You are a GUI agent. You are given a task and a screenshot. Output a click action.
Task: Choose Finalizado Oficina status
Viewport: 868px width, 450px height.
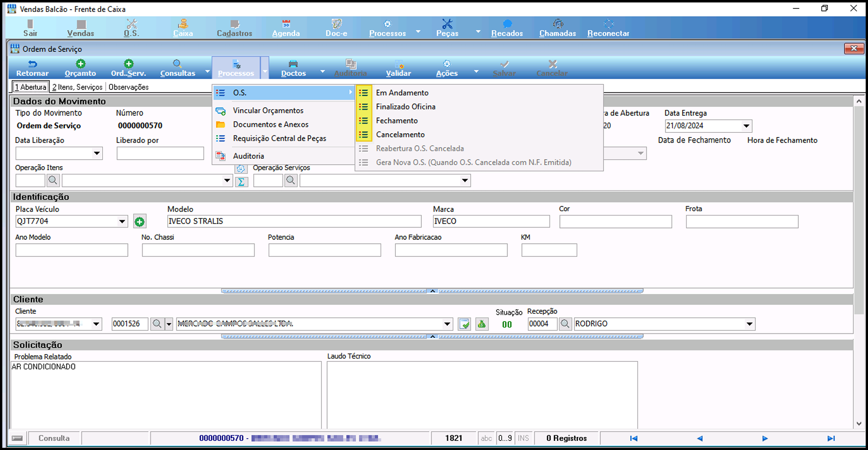(x=406, y=107)
